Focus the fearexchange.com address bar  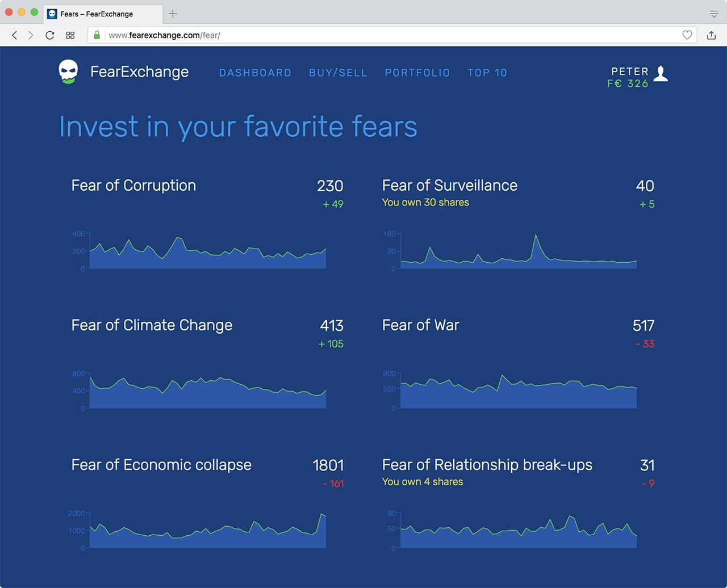click(392, 35)
